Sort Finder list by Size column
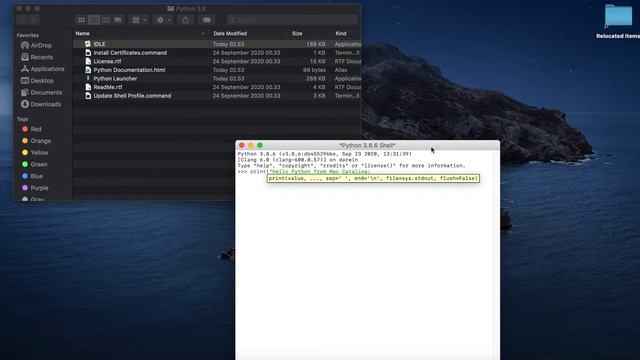640x360 pixels. [297, 33]
